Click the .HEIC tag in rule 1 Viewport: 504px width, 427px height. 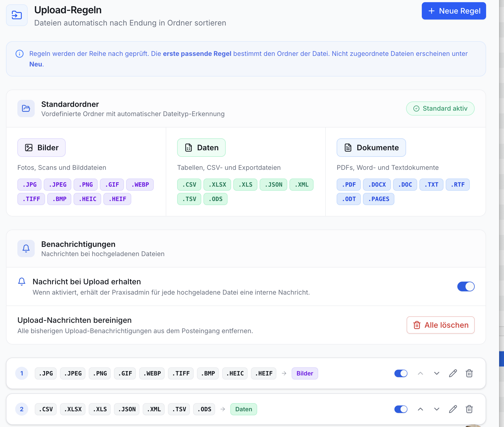click(235, 373)
